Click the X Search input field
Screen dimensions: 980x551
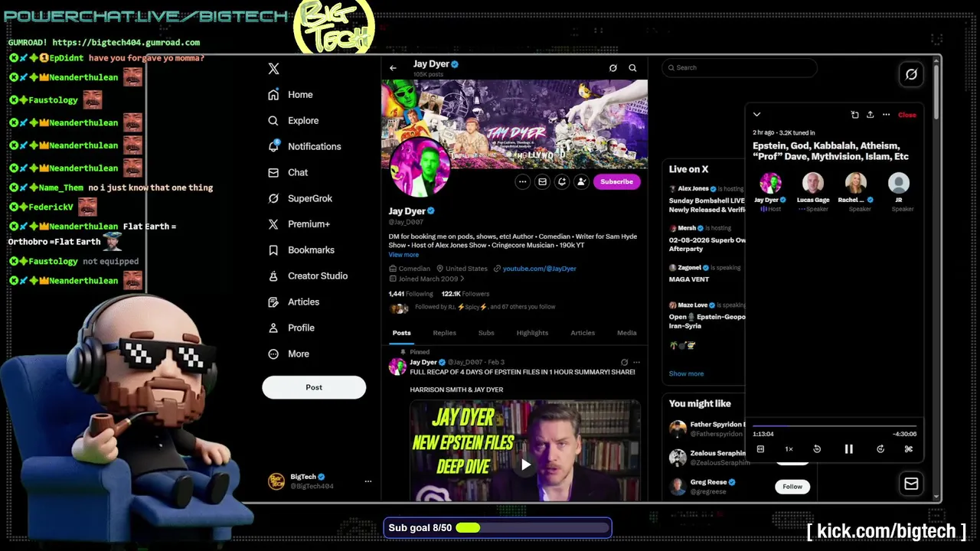(740, 68)
